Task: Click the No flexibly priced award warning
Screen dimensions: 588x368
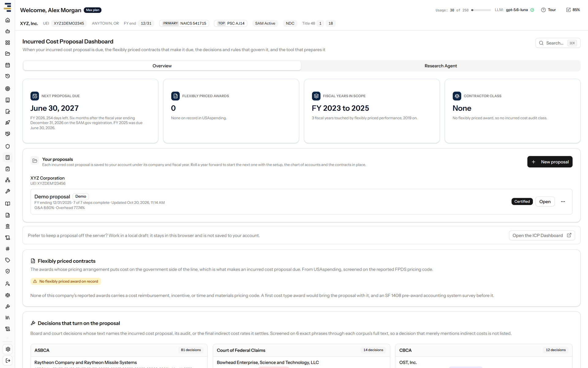Action: coord(66,281)
